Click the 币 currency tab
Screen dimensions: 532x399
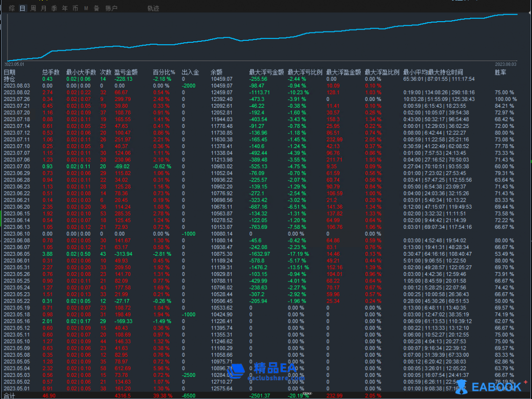75,8
